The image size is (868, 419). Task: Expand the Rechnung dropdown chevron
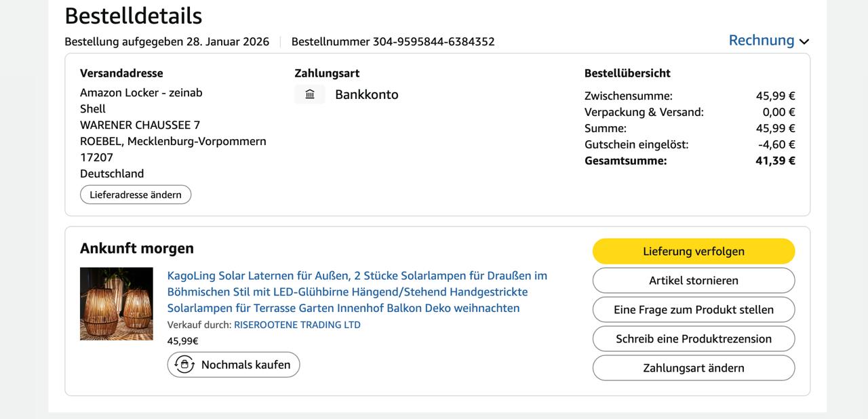coord(804,41)
